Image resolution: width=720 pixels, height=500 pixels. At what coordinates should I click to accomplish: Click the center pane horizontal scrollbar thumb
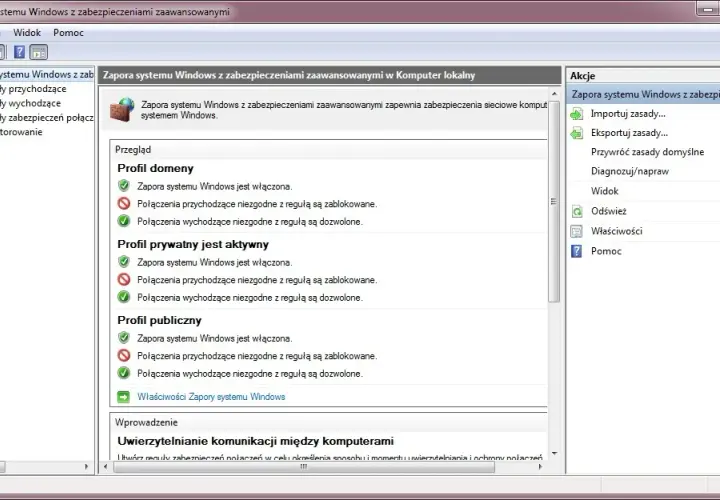(304, 466)
